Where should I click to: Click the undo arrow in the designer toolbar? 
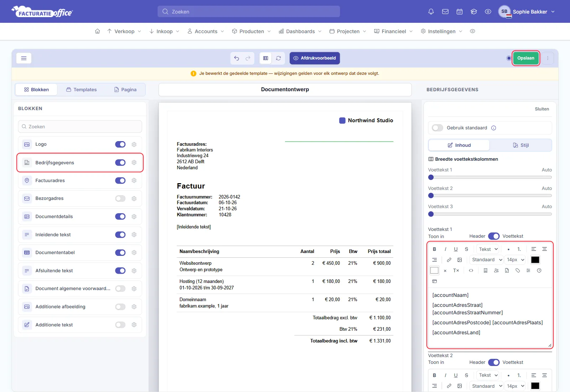237,58
